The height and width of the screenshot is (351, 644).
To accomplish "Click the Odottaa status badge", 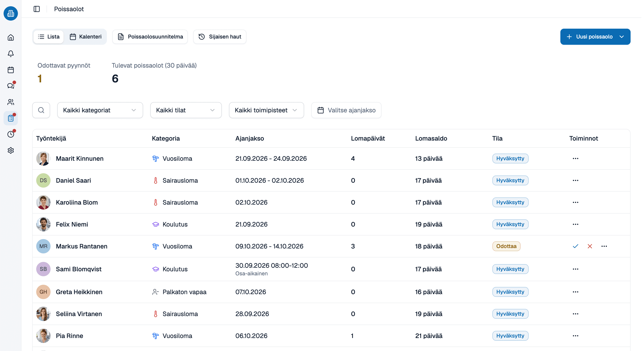I will click(x=506, y=246).
